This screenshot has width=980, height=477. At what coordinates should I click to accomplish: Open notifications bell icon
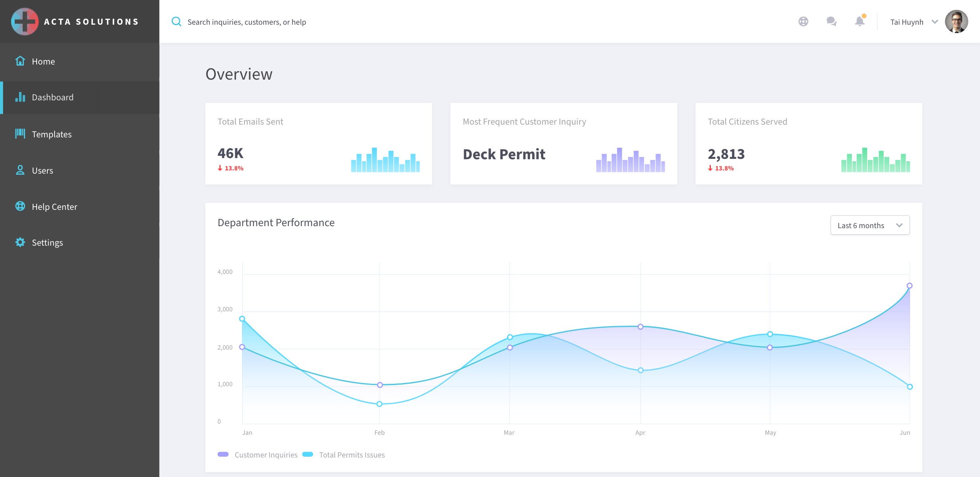point(859,22)
